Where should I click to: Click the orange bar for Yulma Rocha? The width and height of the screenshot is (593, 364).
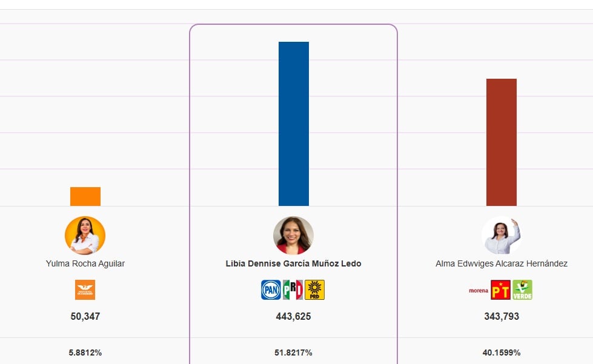click(x=85, y=196)
